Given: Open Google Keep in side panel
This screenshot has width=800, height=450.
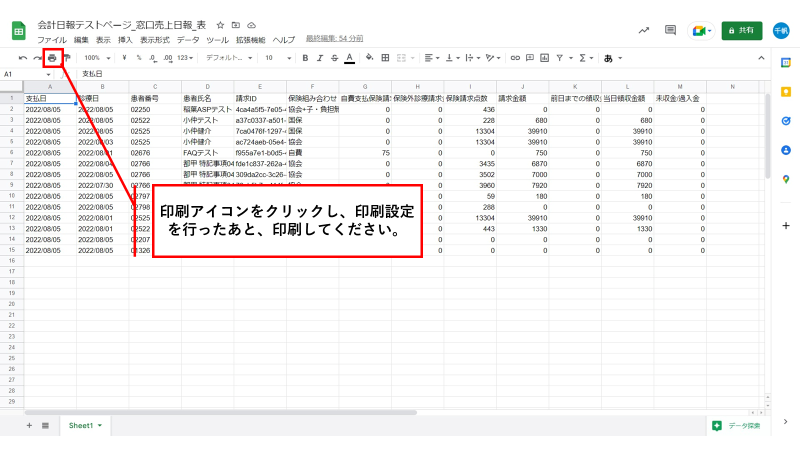Looking at the screenshot, I should 786,91.
